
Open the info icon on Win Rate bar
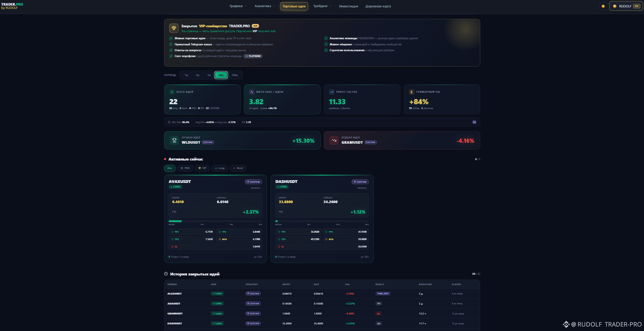pos(474,122)
